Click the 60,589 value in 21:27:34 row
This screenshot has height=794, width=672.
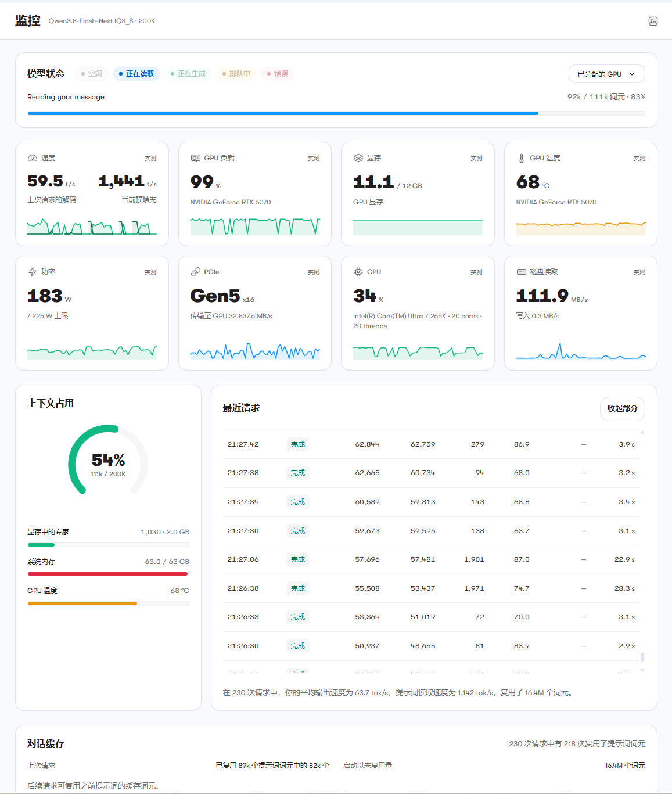(367, 502)
